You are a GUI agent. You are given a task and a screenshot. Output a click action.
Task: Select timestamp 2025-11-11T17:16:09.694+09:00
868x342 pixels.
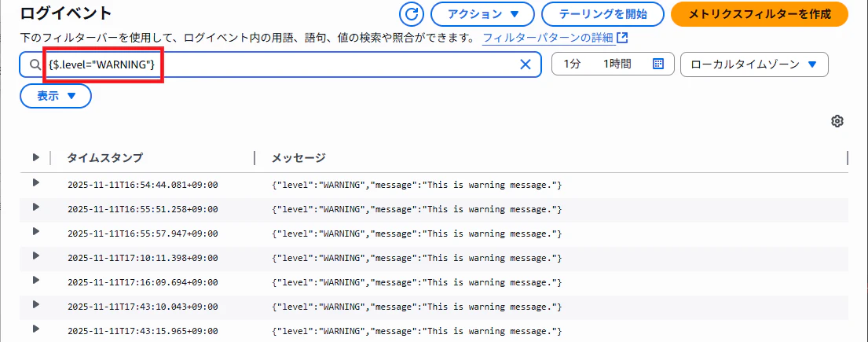143,283
